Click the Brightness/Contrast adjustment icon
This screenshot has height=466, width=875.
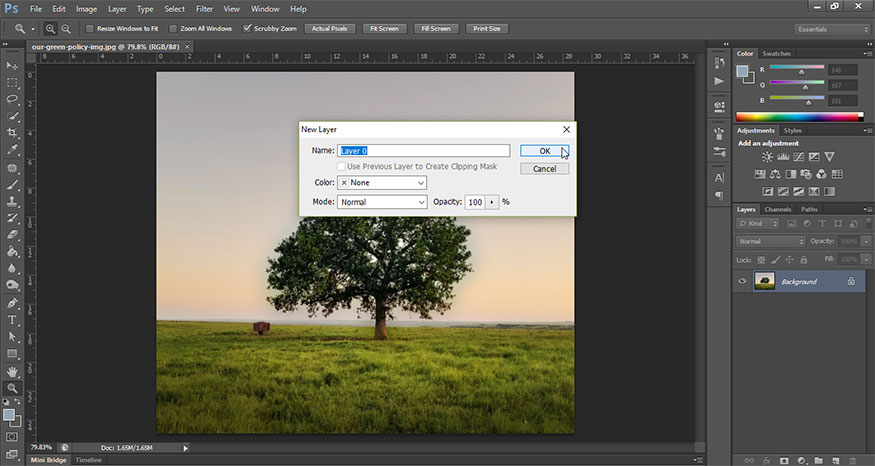click(767, 157)
